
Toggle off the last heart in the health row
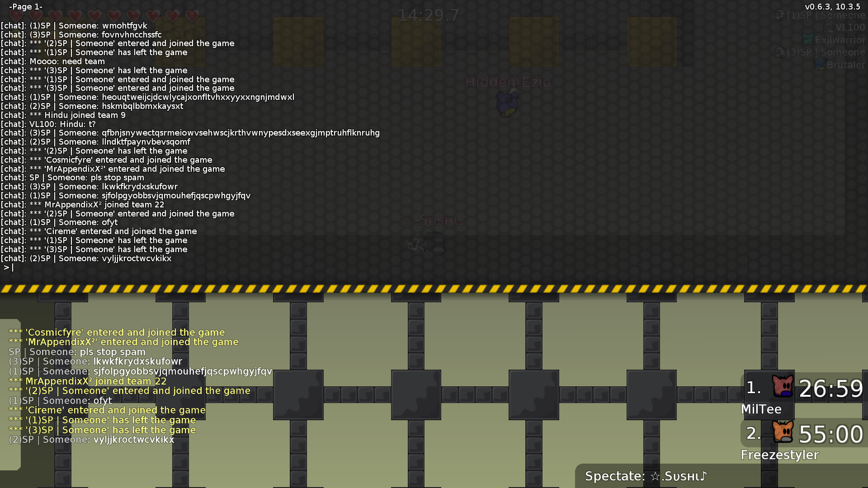(x=192, y=15)
